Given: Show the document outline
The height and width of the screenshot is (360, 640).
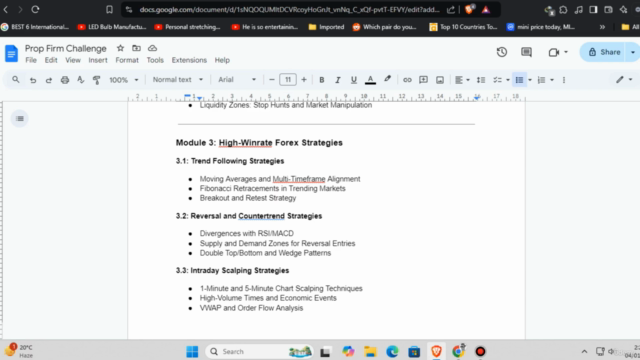Looking at the screenshot, I should (x=20, y=119).
